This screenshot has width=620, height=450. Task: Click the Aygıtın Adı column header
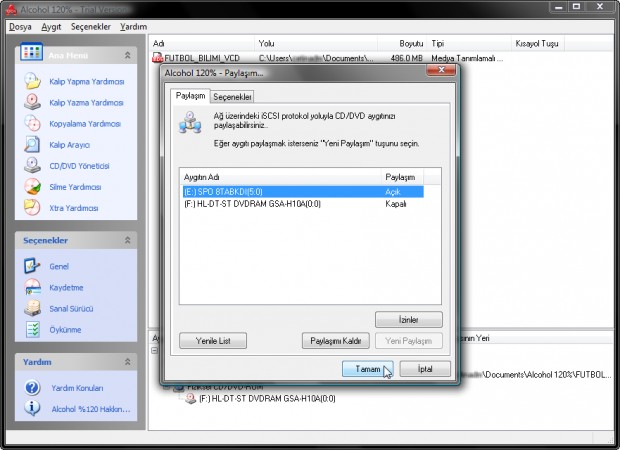click(281, 177)
